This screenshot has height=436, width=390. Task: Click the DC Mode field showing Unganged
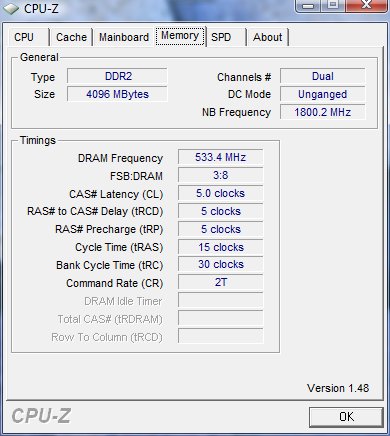323,94
